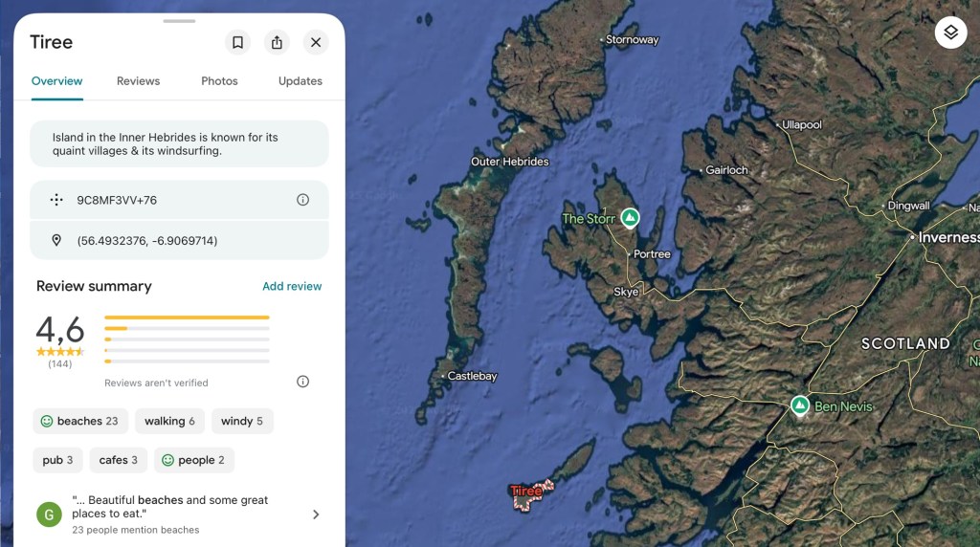Expand the beaches review snippet chevron
The image size is (980, 547).
point(316,514)
